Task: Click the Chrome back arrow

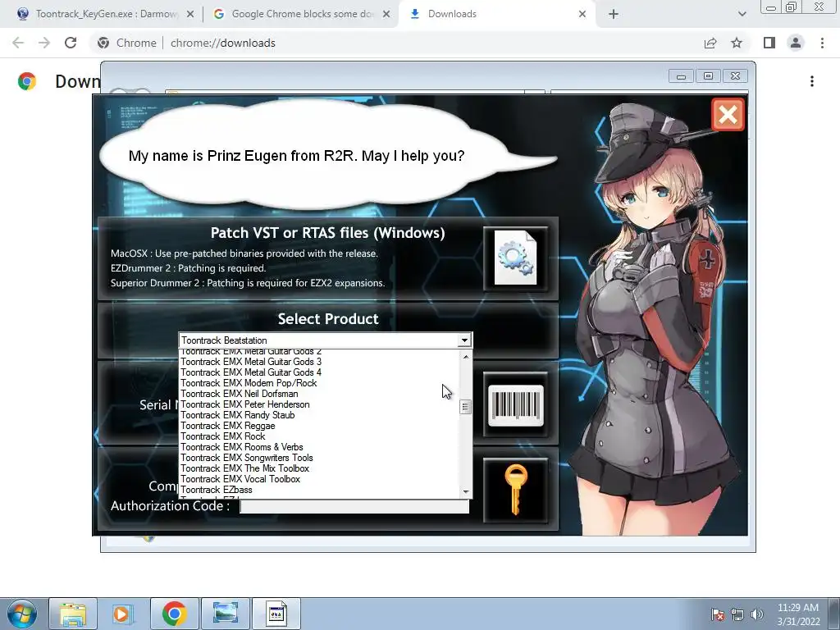Action: point(18,43)
